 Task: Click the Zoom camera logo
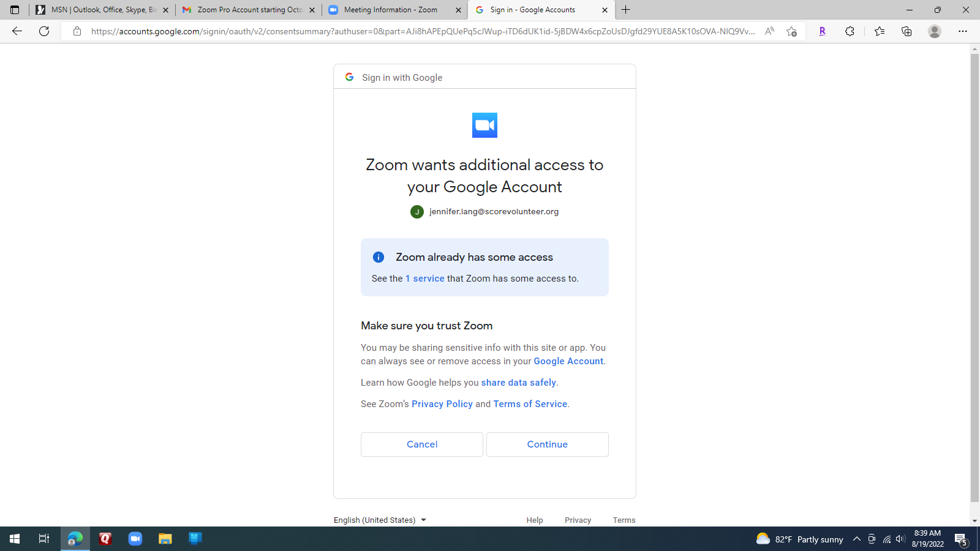pos(484,125)
